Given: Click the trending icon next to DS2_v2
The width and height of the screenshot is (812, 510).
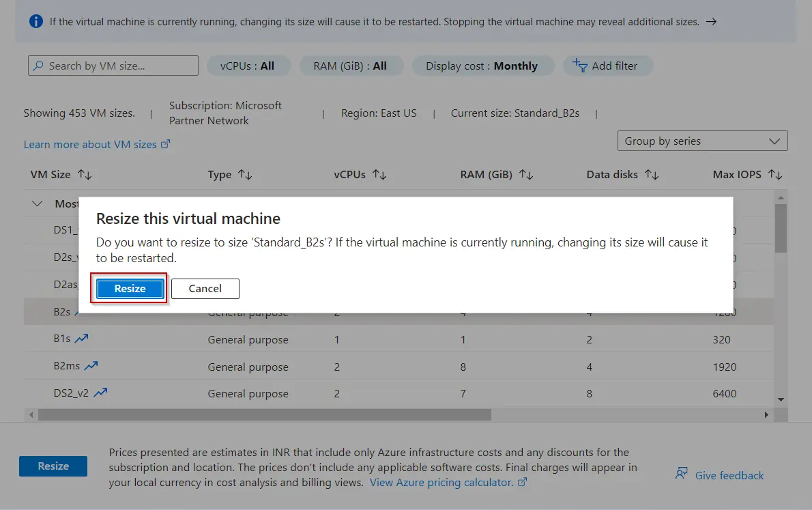Looking at the screenshot, I should (x=100, y=393).
